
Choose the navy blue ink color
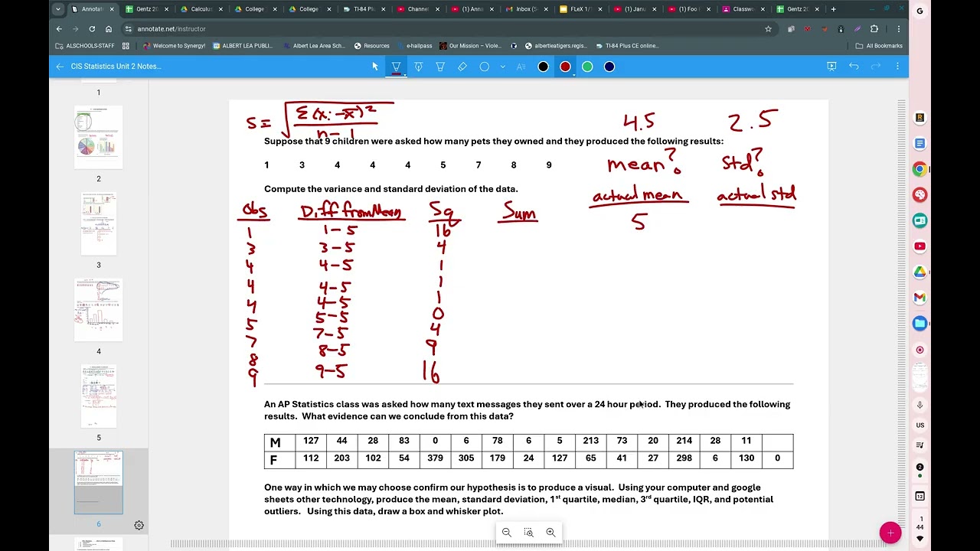(x=609, y=67)
